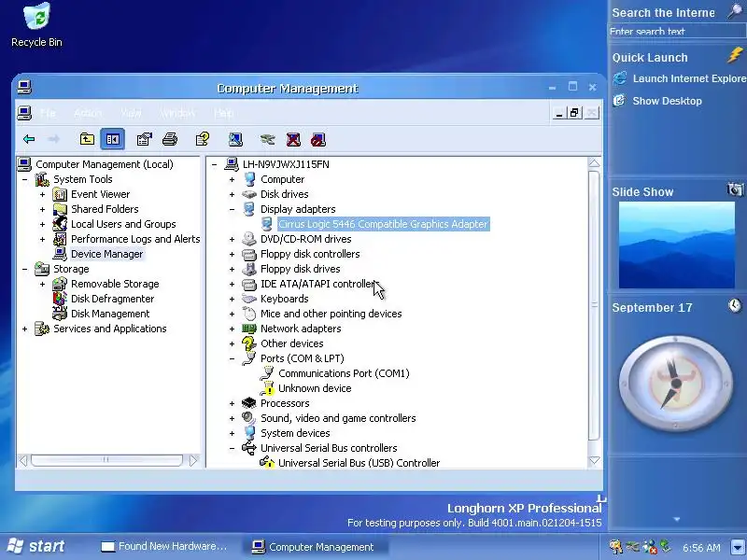Open the Help menu
The width and height of the screenshot is (747, 560).
[x=223, y=113]
